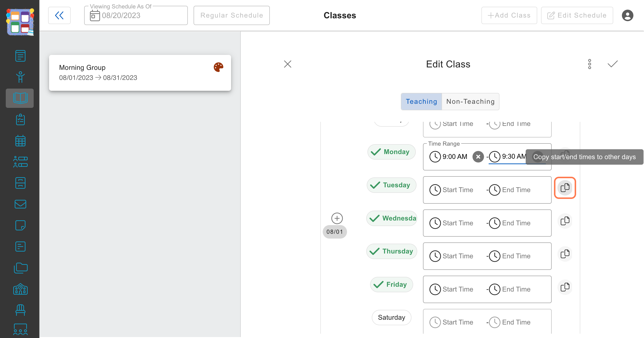The height and width of the screenshot is (338, 644).
Task: Toggle the Wednesday day chip
Action: pos(391,218)
